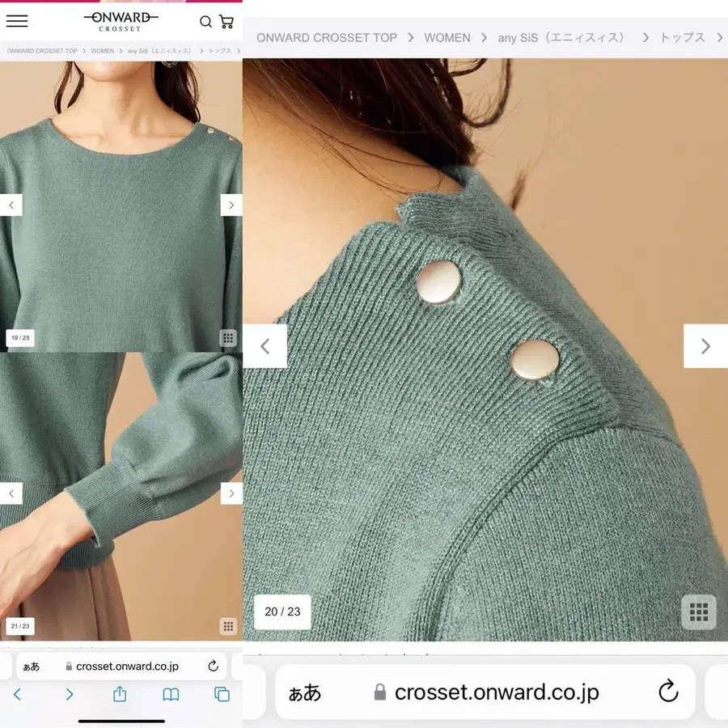Viewport: 728px width, 728px height.
Task: Tap the Safari share icon
Action: [x=117, y=694]
